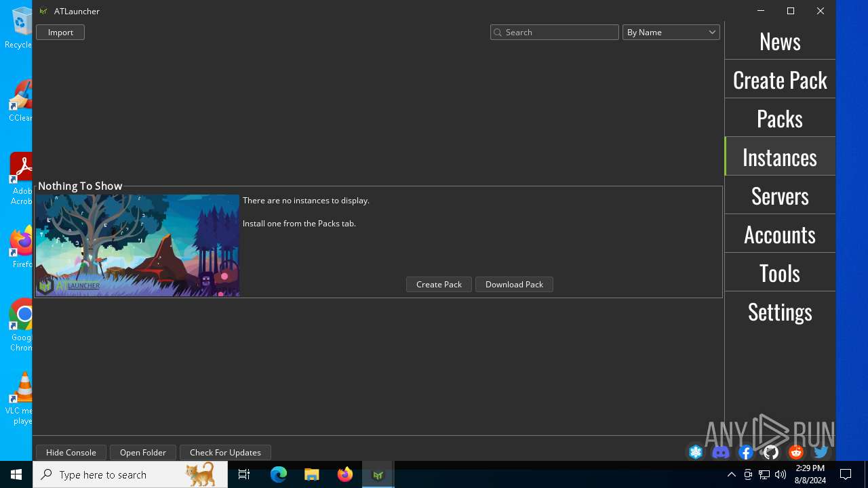Click the Meet Now tray icon
Viewport: 868px width, 488px height.
(x=748, y=474)
